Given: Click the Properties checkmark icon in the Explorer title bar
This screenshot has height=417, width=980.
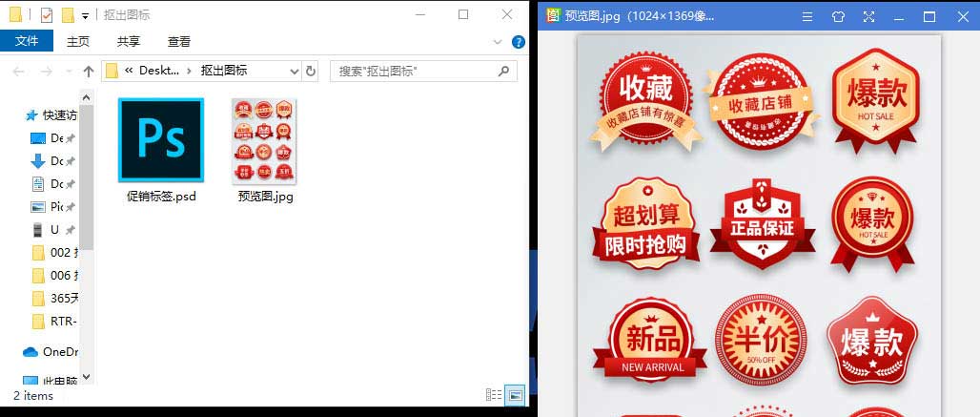Looking at the screenshot, I should 47,15.
